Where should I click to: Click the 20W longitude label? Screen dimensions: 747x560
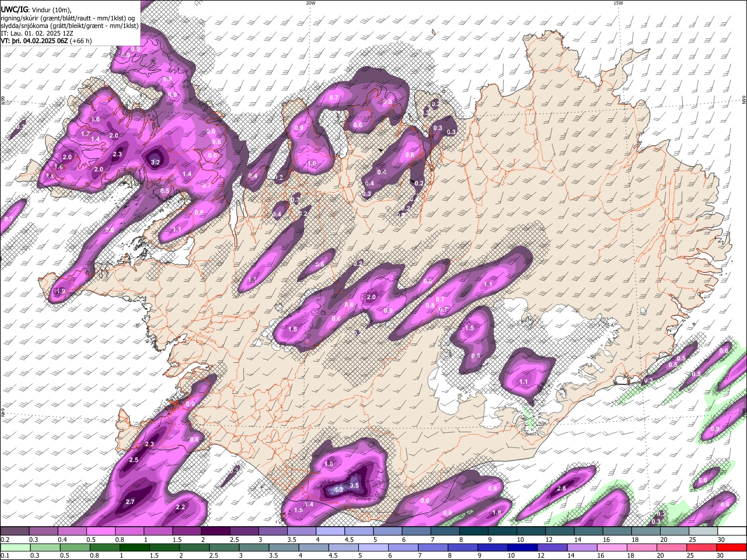(310, 3)
